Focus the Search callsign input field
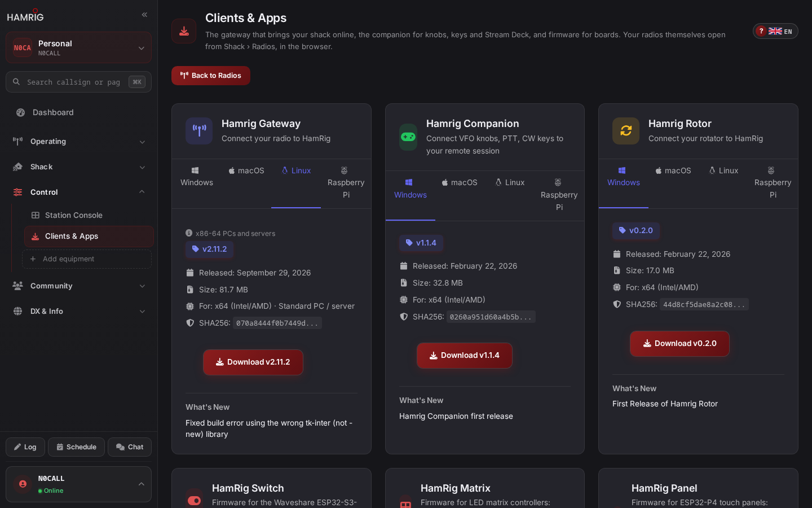The height and width of the screenshot is (508, 812). [x=78, y=82]
